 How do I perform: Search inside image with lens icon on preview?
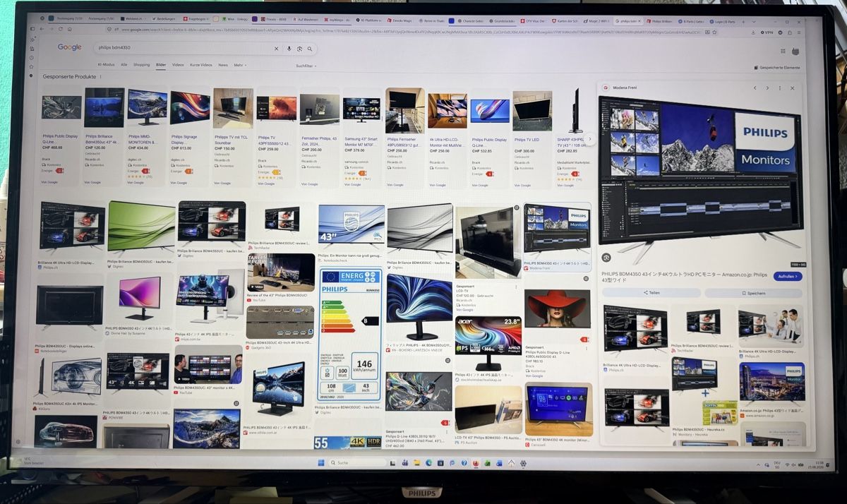pos(606,258)
